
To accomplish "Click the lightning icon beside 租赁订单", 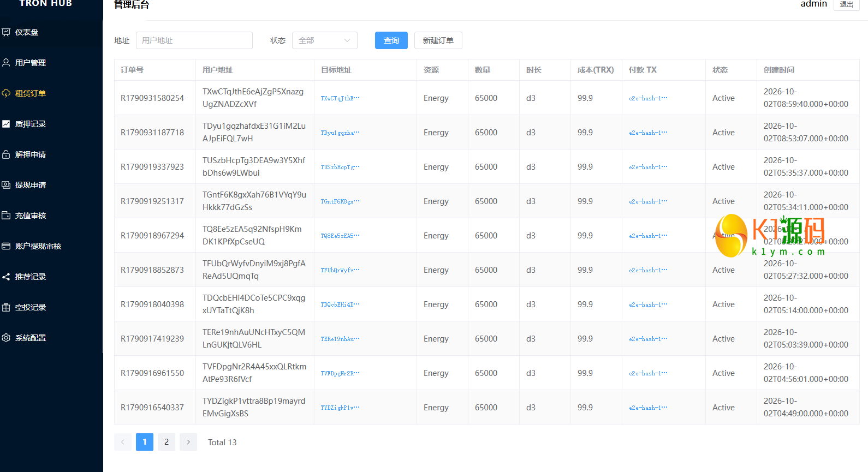I will point(6,93).
